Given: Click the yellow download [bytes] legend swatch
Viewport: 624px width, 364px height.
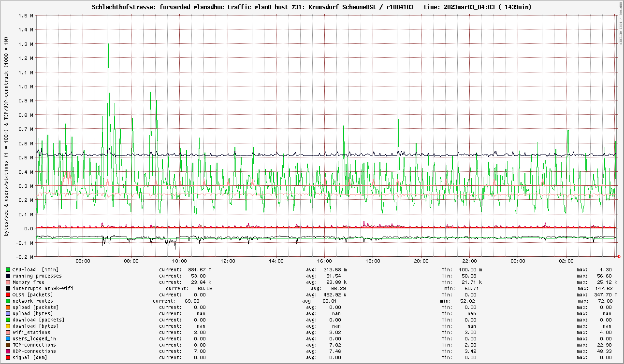Looking at the screenshot, I should click(8, 326).
